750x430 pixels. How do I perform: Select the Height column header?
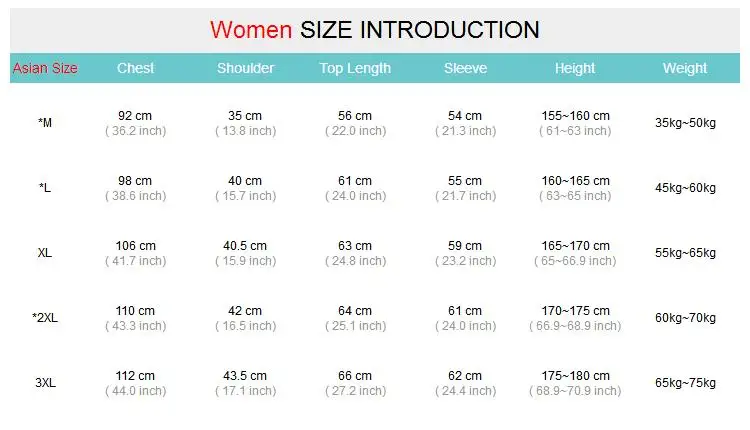575,68
